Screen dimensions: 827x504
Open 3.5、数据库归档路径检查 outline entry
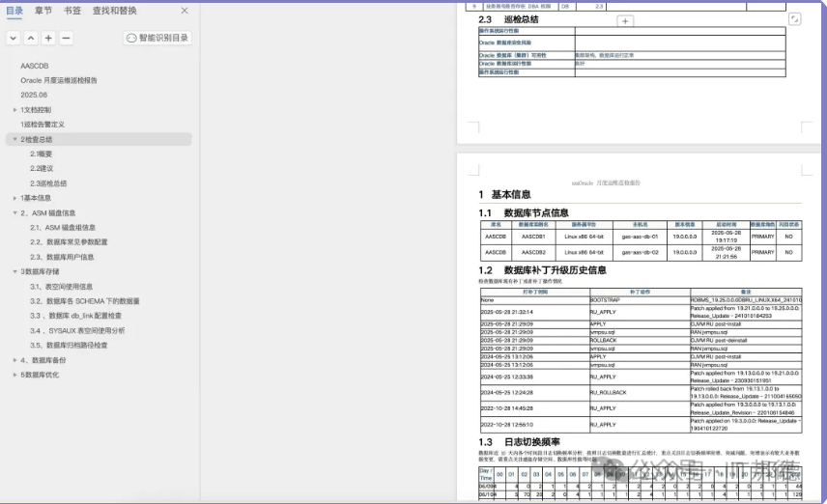[69, 346]
